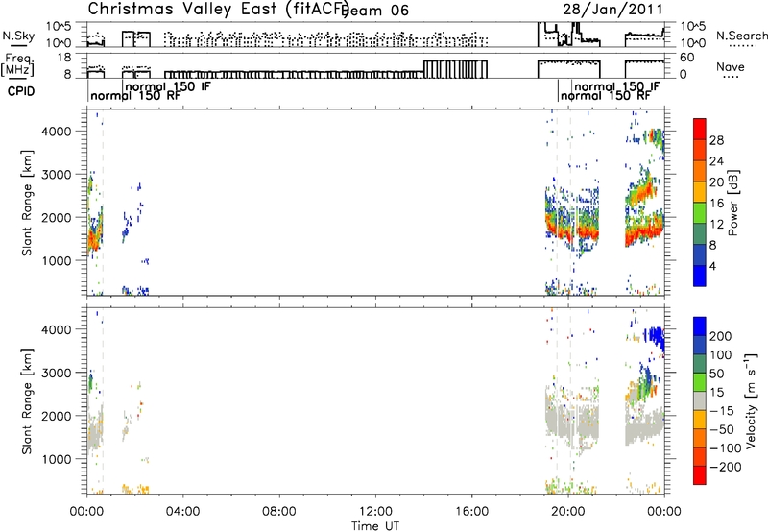
Task: Click the '16:00' time axis tick label
Action: pos(471,512)
